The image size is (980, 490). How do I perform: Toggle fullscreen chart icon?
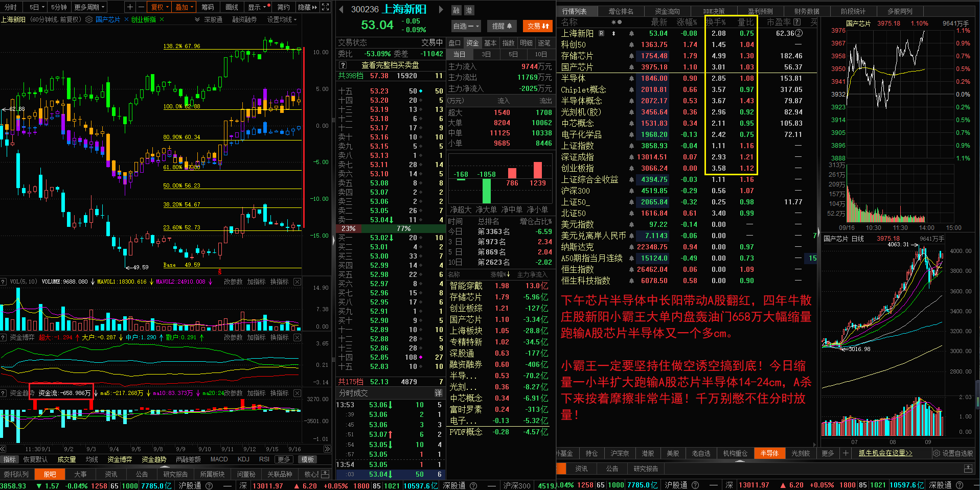[325, 7]
